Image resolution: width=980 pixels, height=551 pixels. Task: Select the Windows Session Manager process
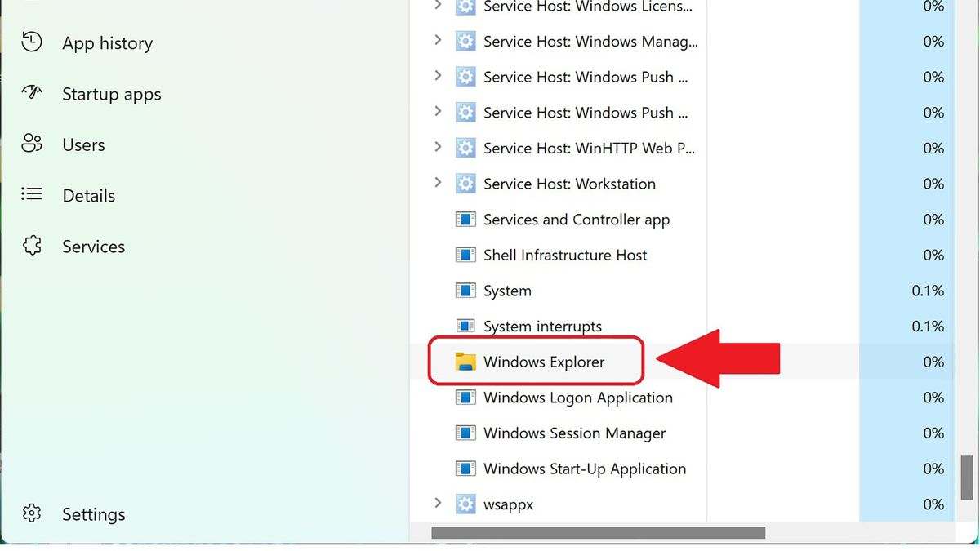click(574, 433)
